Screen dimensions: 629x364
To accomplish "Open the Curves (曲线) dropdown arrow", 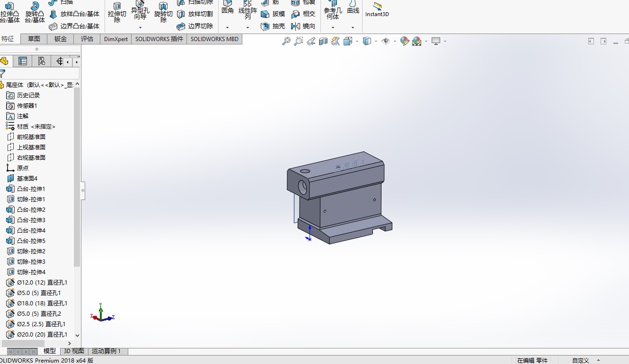I will pos(353,27).
